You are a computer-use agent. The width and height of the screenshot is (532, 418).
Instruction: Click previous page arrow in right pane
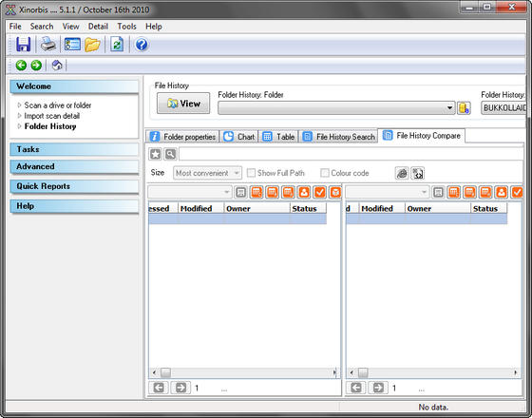[356, 388]
